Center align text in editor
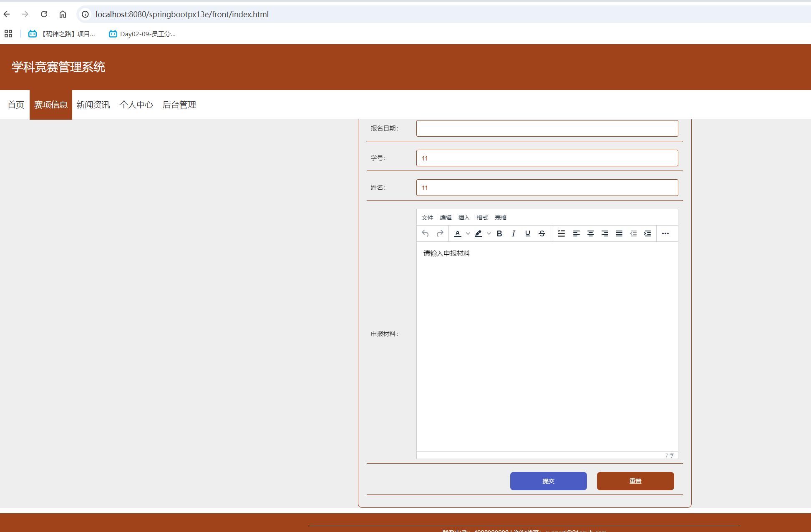 pyautogui.click(x=591, y=233)
